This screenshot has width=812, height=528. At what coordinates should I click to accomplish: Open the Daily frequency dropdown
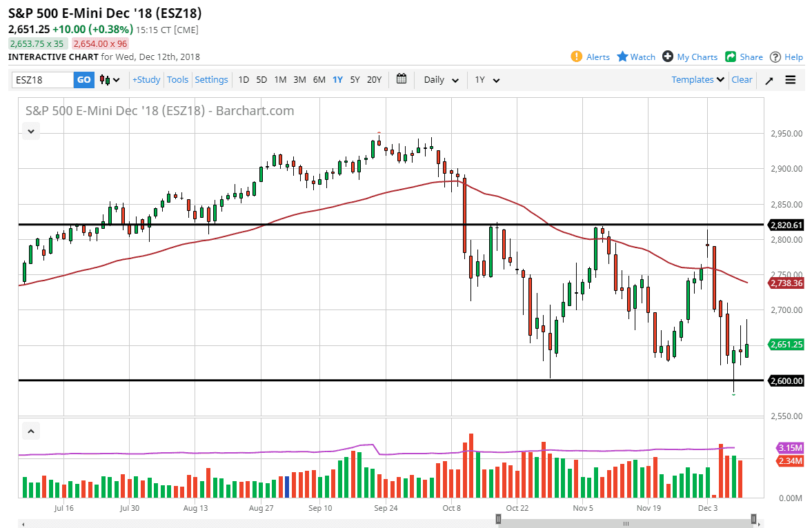pos(439,80)
